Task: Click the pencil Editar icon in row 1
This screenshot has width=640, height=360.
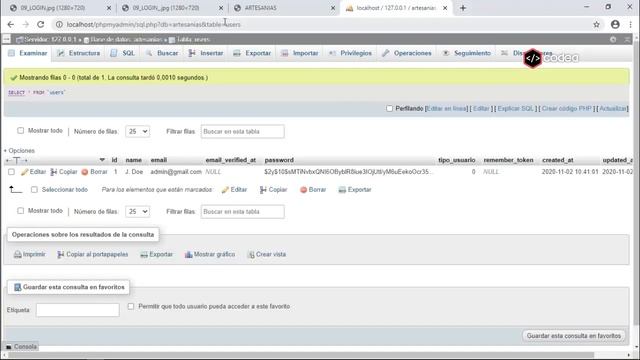Action: [x=24, y=172]
